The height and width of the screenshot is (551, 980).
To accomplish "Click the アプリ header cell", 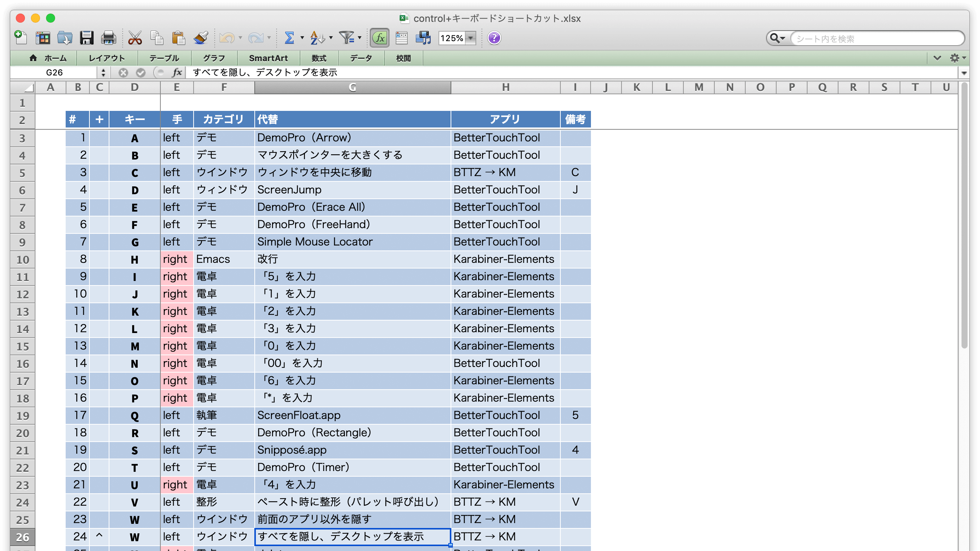I will click(506, 120).
